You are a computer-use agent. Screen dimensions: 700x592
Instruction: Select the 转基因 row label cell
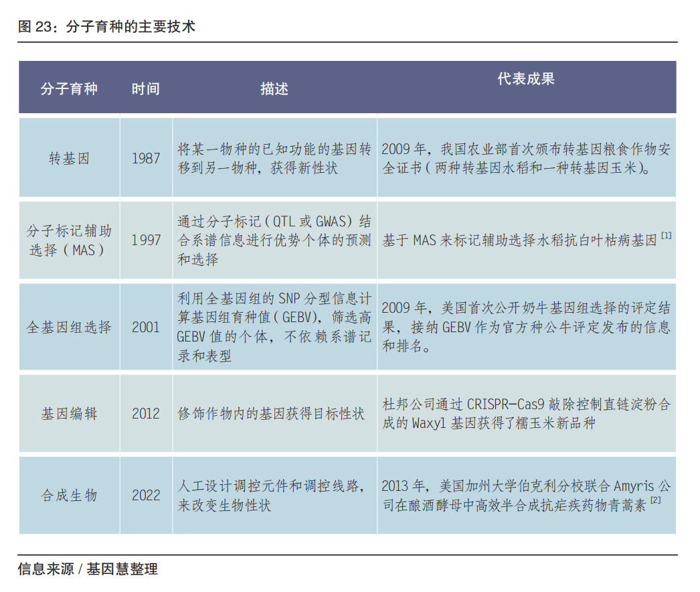(x=69, y=159)
